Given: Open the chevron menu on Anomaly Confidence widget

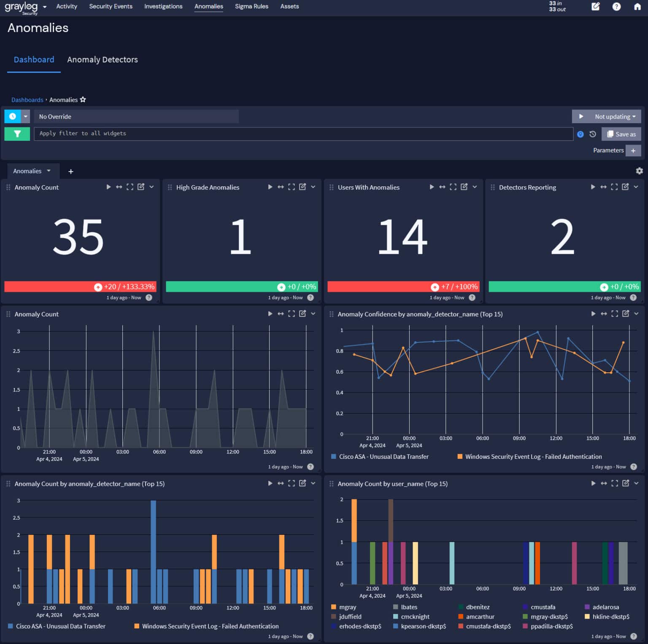Looking at the screenshot, I should [636, 314].
